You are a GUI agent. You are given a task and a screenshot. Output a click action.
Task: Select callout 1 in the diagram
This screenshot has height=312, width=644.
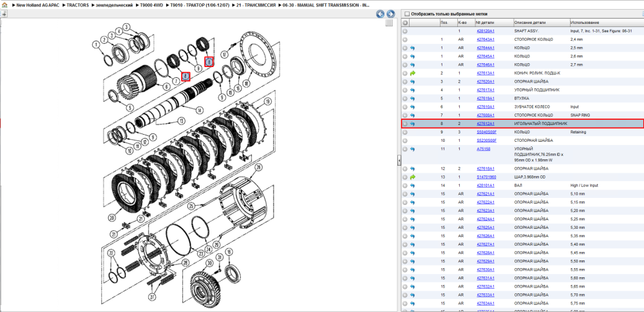(x=96, y=44)
